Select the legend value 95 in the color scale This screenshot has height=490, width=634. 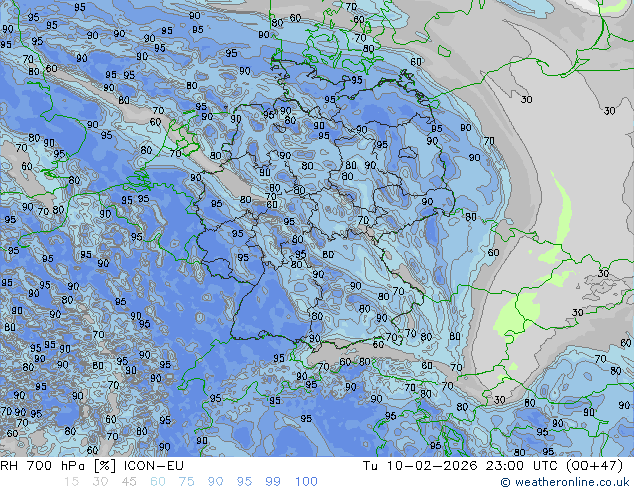(244, 482)
